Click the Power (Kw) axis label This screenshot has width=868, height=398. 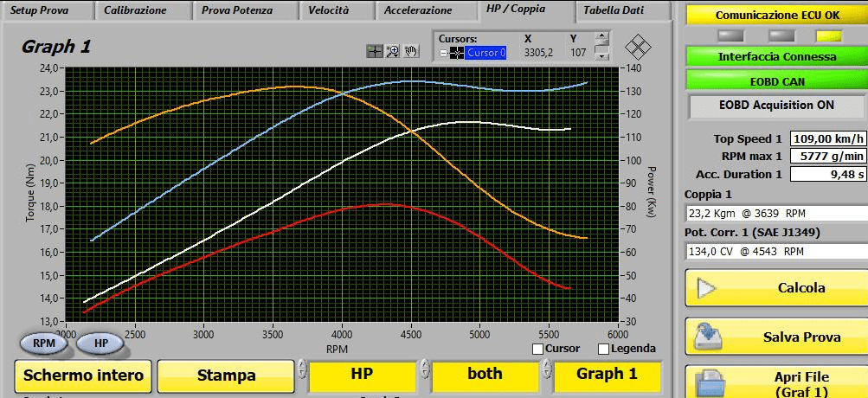652,193
